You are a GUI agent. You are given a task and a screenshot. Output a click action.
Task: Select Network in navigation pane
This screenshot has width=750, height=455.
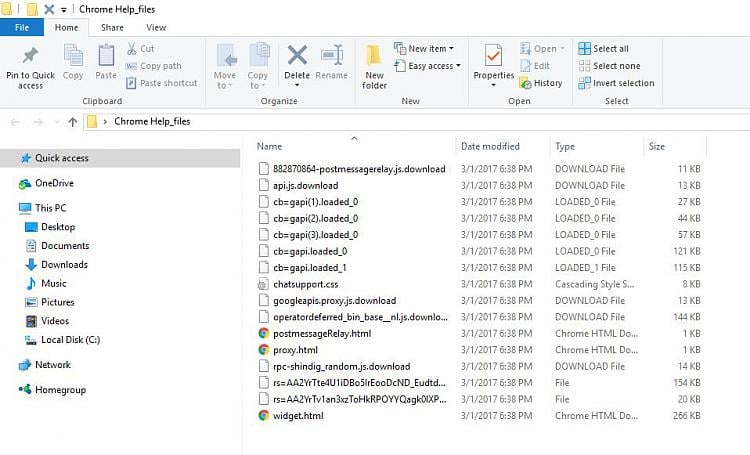click(x=44, y=365)
